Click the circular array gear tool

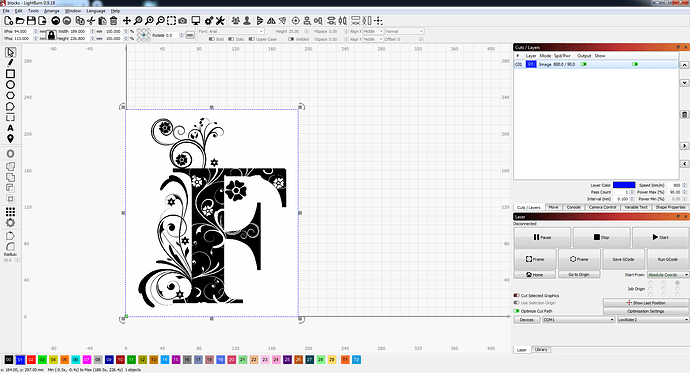[10, 223]
